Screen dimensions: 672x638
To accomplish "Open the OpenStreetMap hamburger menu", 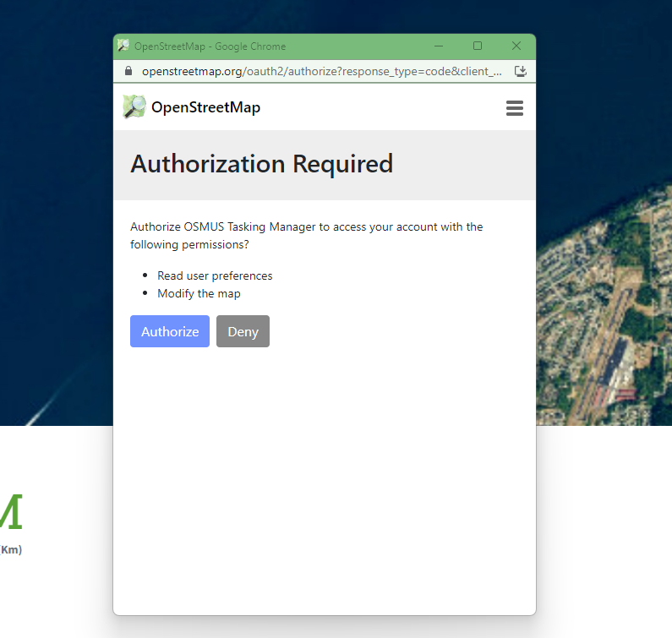I will coord(514,108).
